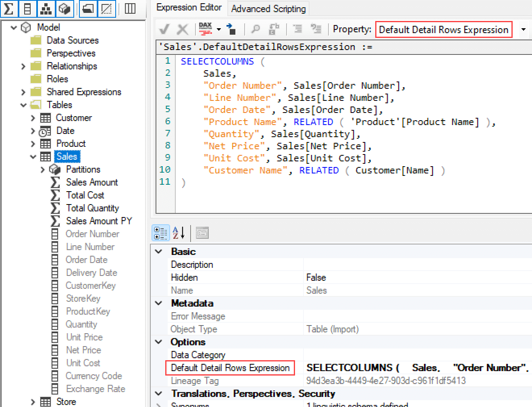
Task: Click SELECTCOLUMNS on editor line 1
Action: coord(217,61)
